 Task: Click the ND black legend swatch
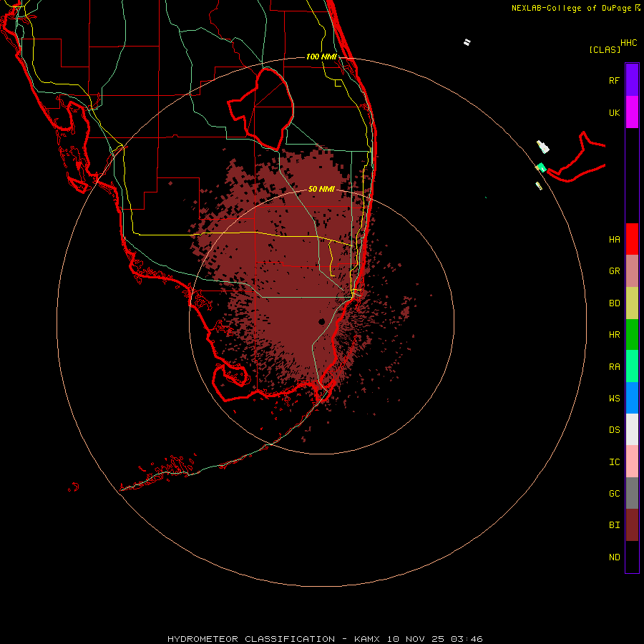(x=632, y=557)
